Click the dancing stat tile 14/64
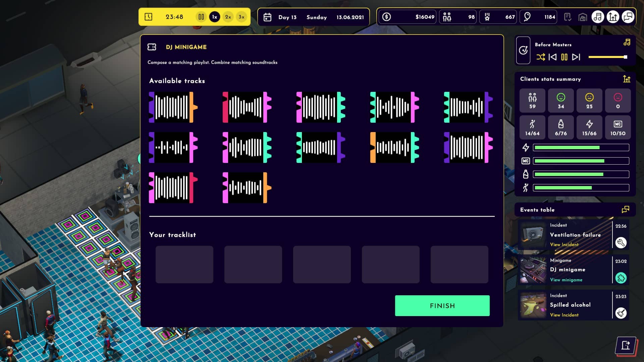Image resolution: width=644 pixels, height=362 pixels. pyautogui.click(x=532, y=127)
